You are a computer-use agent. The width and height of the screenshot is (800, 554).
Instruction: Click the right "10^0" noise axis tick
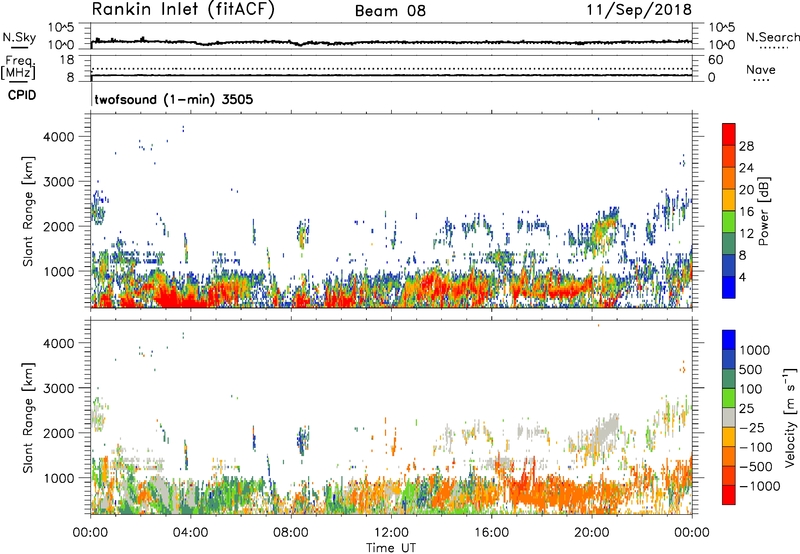[x=722, y=45]
